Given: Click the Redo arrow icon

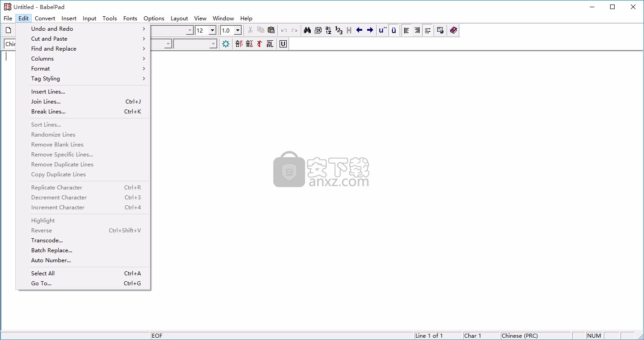Looking at the screenshot, I should tap(294, 30).
